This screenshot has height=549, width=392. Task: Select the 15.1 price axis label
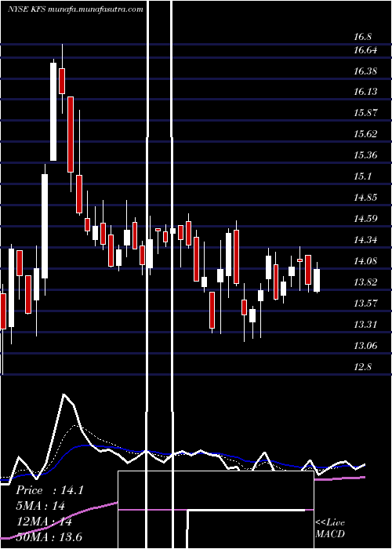[x=362, y=176]
